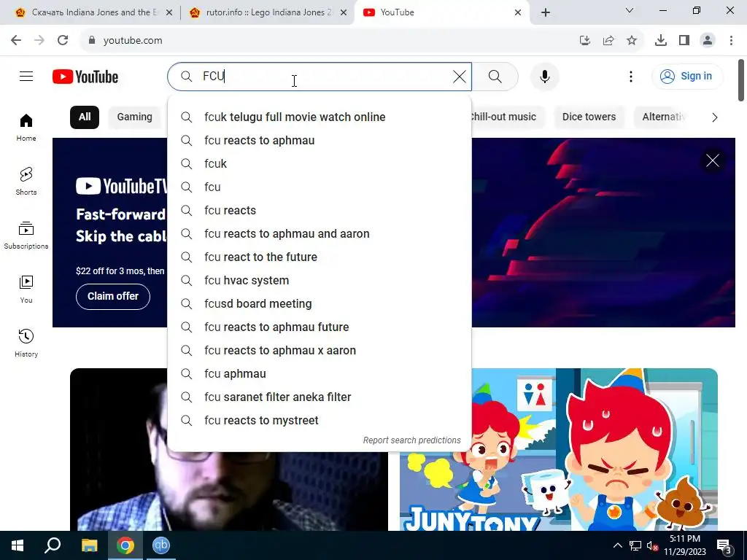
Task: Open File Explorer from taskbar
Action: [x=89, y=545]
